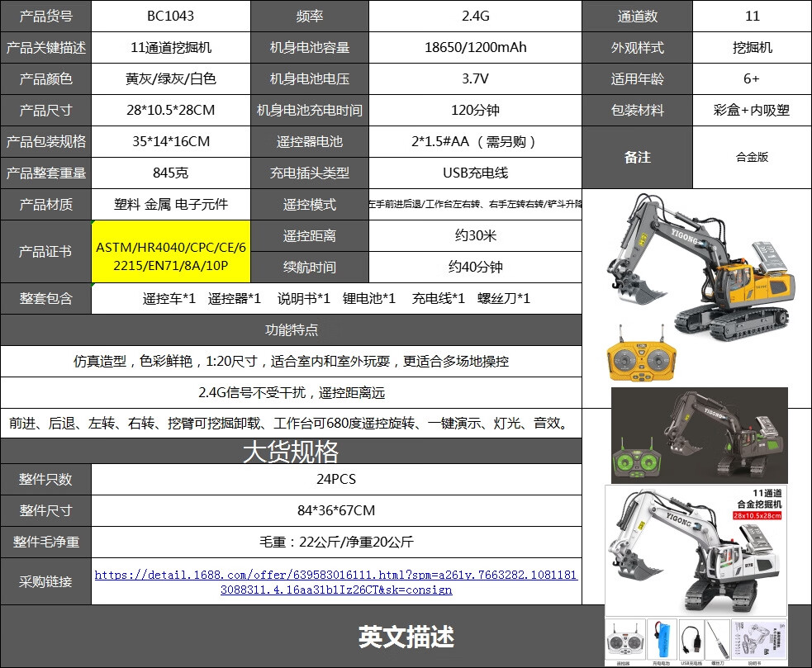The height and width of the screenshot is (668, 812).
Task: Select the 84*36*67CM carton size cell
Action: tap(336, 511)
